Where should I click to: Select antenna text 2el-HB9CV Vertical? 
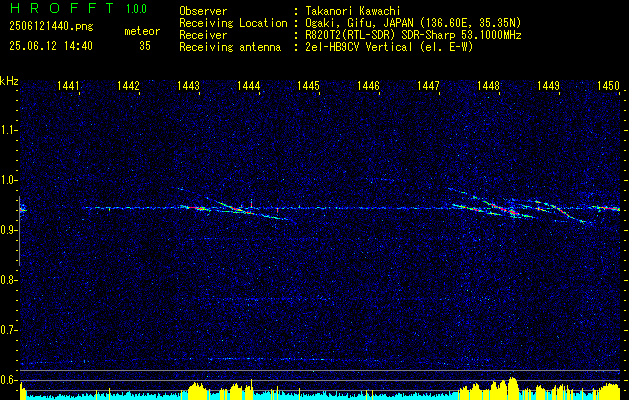(x=358, y=47)
